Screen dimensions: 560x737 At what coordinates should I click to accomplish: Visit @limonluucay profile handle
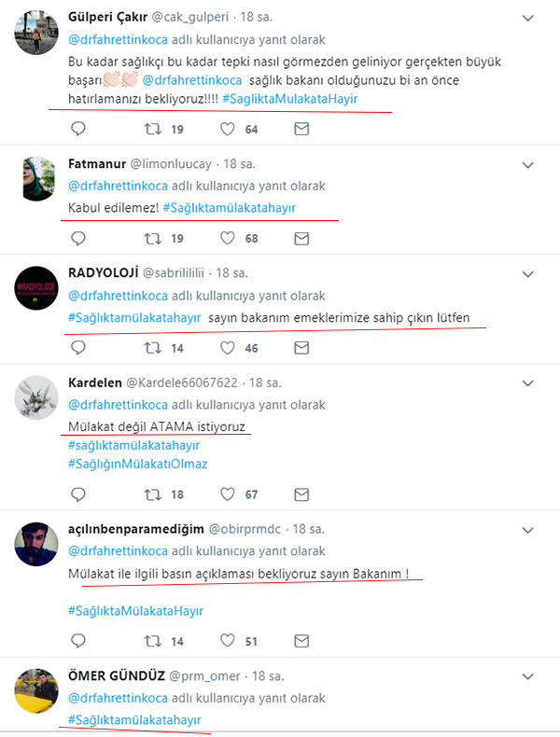[171, 164]
